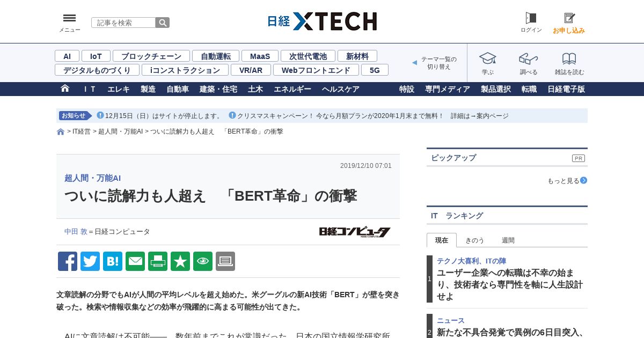Click the お申し込み notepad icon
This screenshot has height=338, width=644.
click(569, 18)
